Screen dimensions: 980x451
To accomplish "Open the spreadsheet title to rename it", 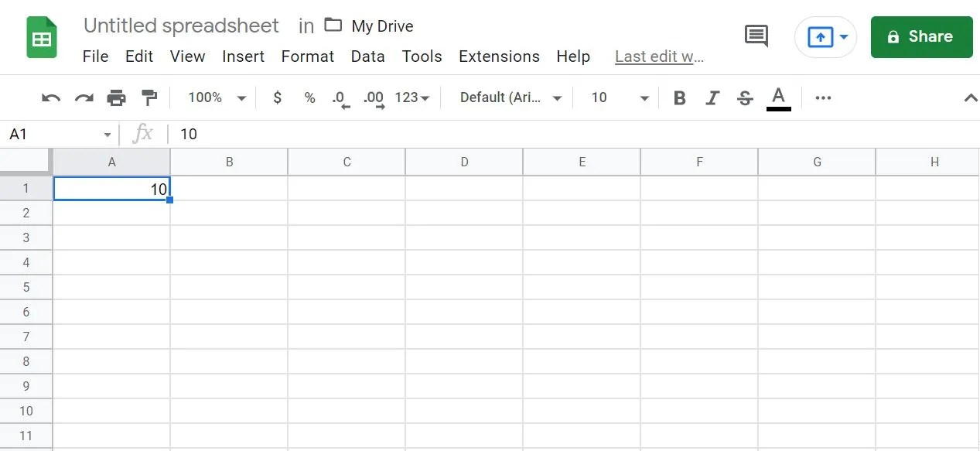I will (x=181, y=25).
